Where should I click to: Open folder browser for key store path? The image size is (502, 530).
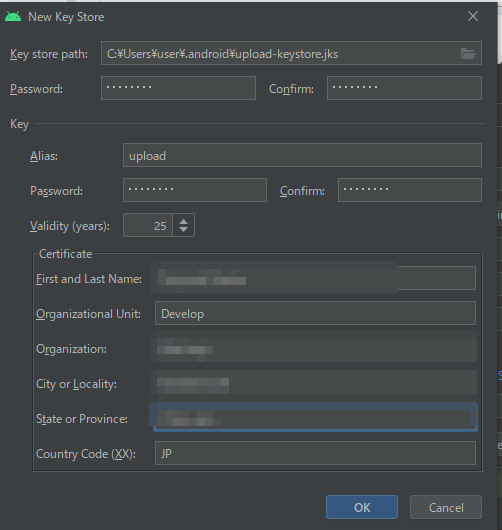(x=468, y=53)
